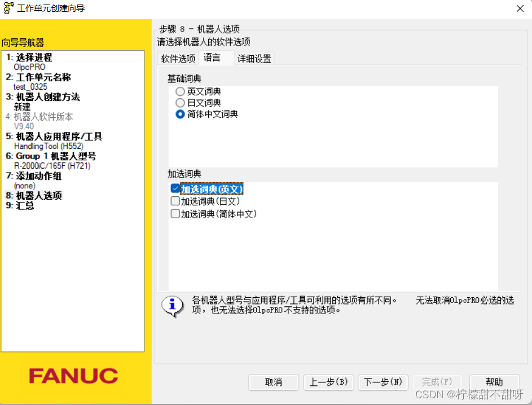Image resolution: width=532 pixels, height=405 pixels.
Task: Select step 4: 机器人软件版本
Action: pyautogui.click(x=39, y=117)
